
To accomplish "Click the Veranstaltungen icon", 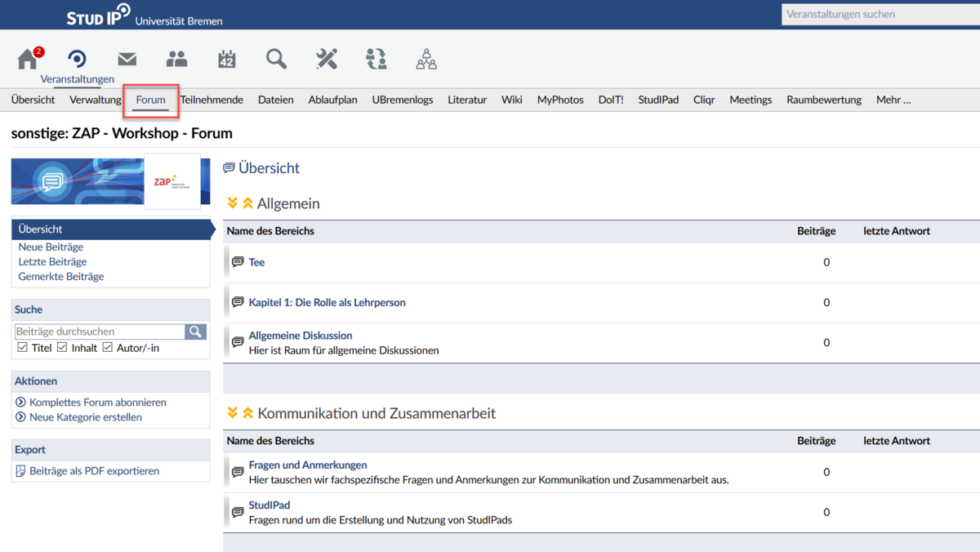I will (x=77, y=60).
